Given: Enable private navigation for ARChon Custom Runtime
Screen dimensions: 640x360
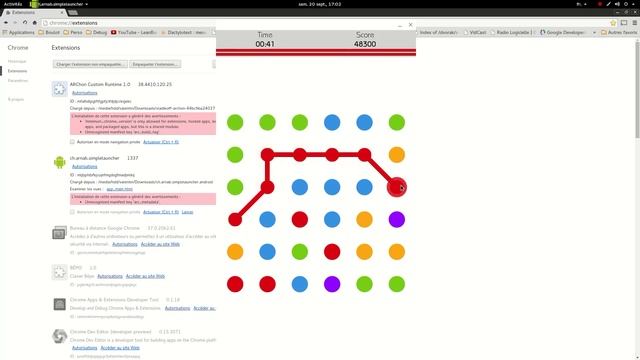Looking at the screenshot, I should click(x=72, y=142).
